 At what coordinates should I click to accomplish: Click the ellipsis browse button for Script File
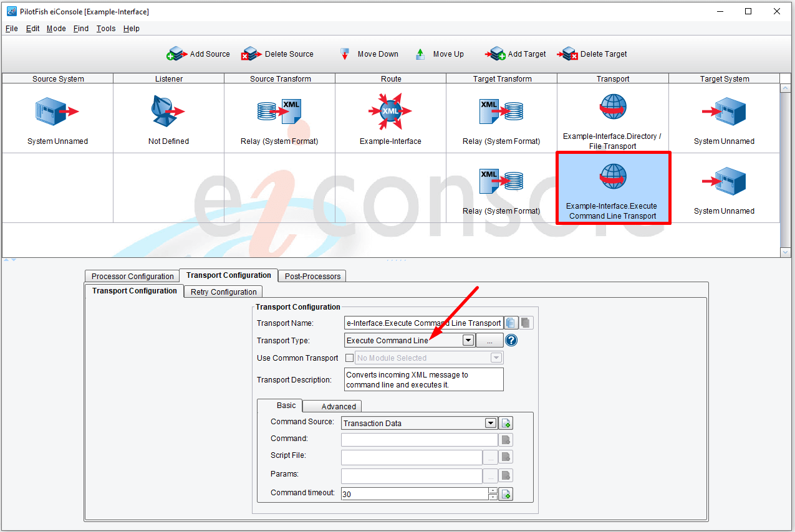click(x=491, y=457)
